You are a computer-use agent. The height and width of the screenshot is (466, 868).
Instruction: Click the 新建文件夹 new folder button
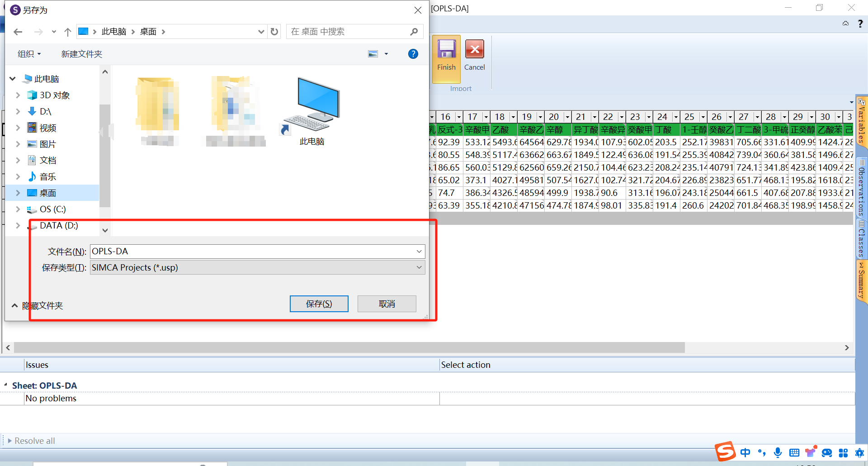[82, 54]
